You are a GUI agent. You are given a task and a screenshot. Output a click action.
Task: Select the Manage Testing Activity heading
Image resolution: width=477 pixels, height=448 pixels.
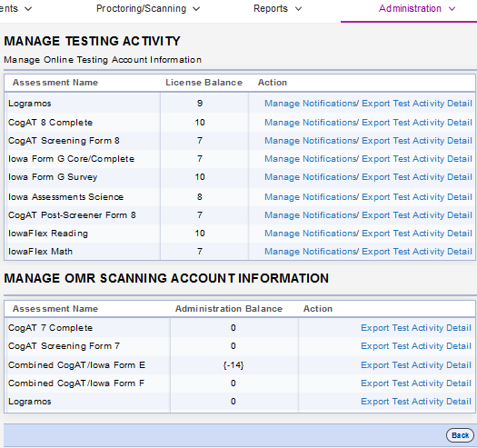(92, 41)
